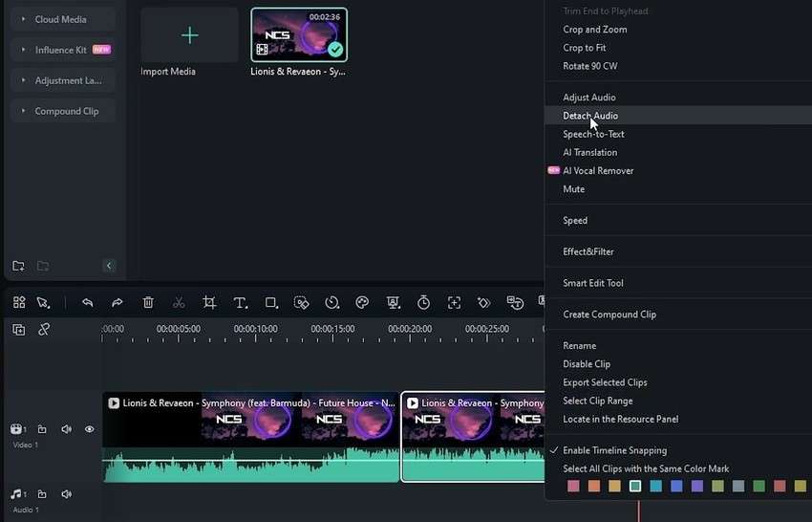812x522 pixels.
Task: Click the scissors split icon
Action: [179, 302]
